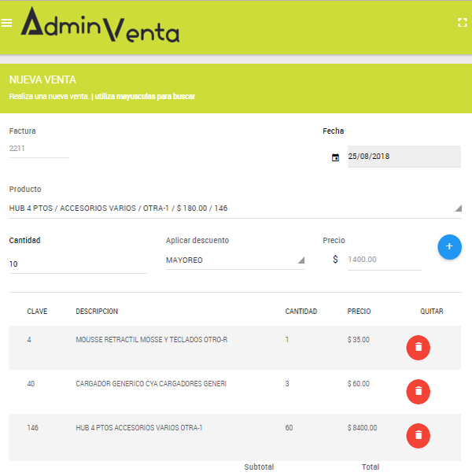Open the Producto dropdown
This screenshot has height=476, width=472.
point(228,208)
